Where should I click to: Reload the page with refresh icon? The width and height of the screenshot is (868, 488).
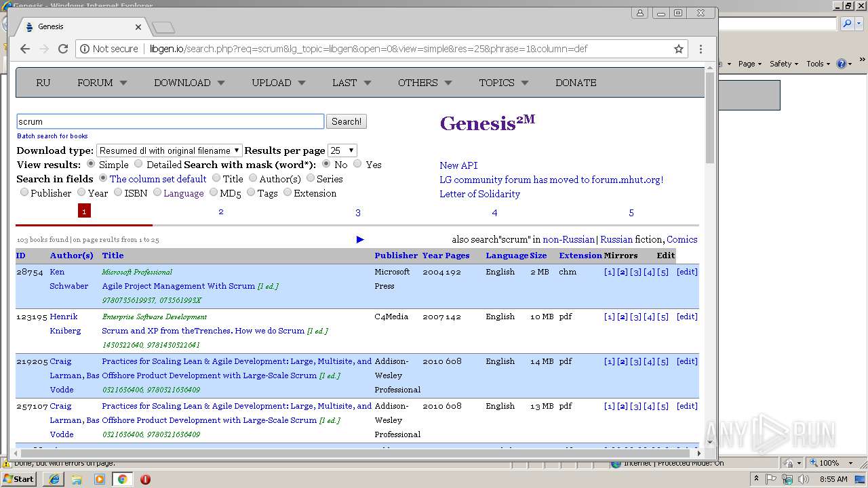pyautogui.click(x=63, y=49)
